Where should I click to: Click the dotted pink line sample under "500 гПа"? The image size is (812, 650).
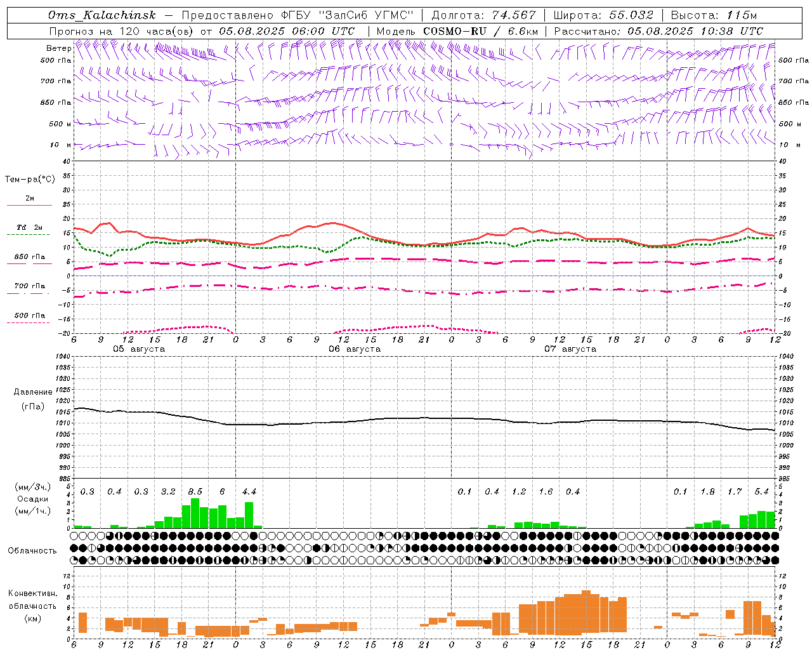(29, 322)
